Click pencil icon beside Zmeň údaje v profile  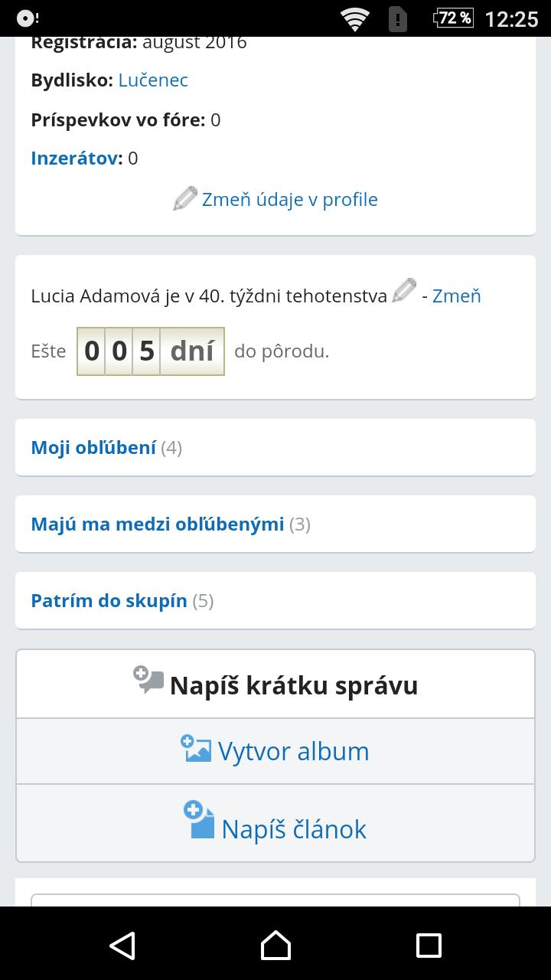point(184,199)
